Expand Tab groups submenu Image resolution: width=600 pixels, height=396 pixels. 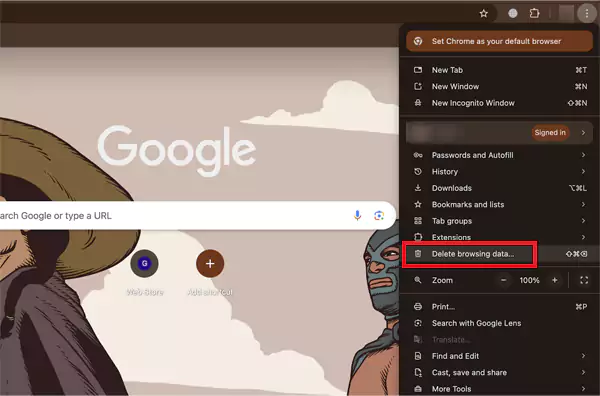coord(499,221)
